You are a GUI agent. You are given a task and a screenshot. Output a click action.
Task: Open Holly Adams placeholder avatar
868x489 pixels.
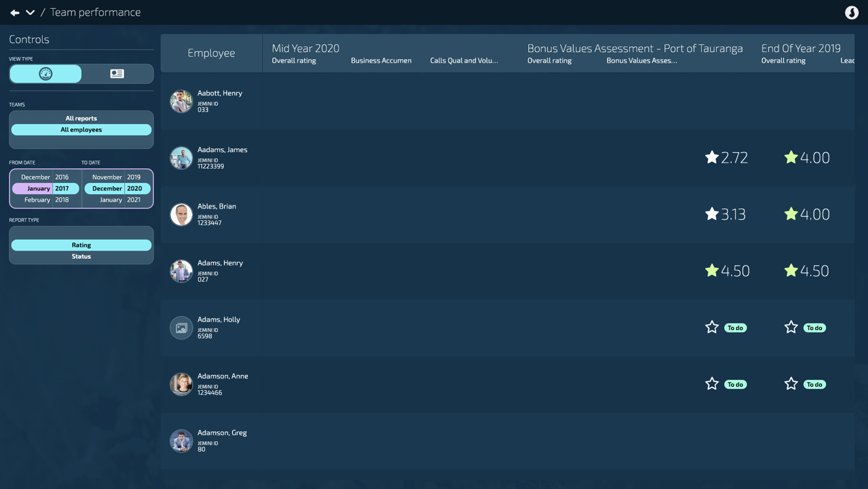click(181, 328)
